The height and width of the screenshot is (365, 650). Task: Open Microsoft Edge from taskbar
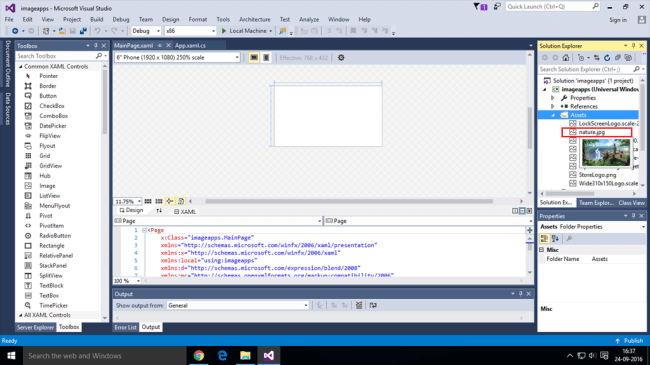point(222,355)
